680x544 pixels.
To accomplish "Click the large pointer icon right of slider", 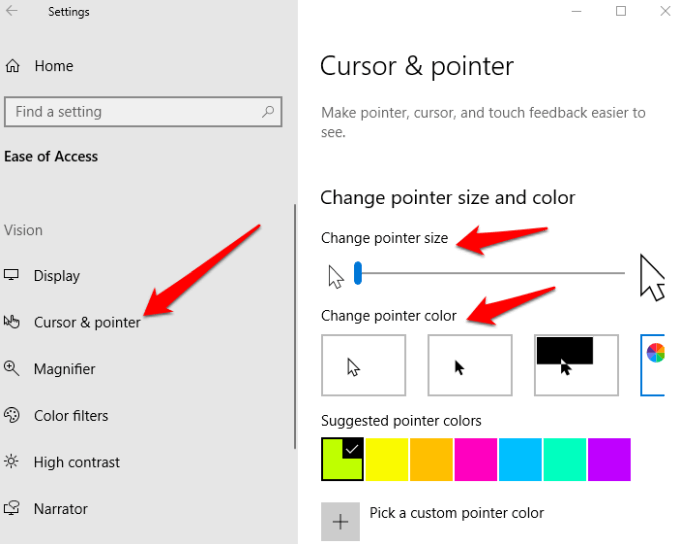I will [x=652, y=278].
